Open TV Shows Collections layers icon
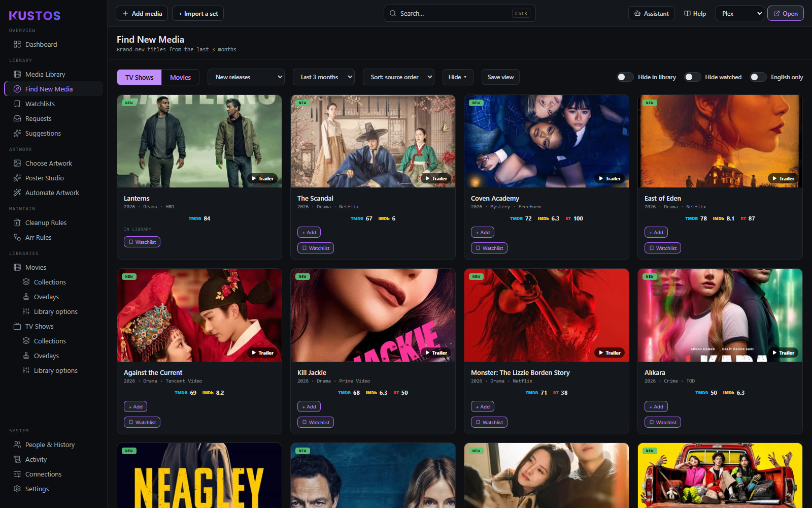This screenshot has width=812, height=508. (26, 341)
